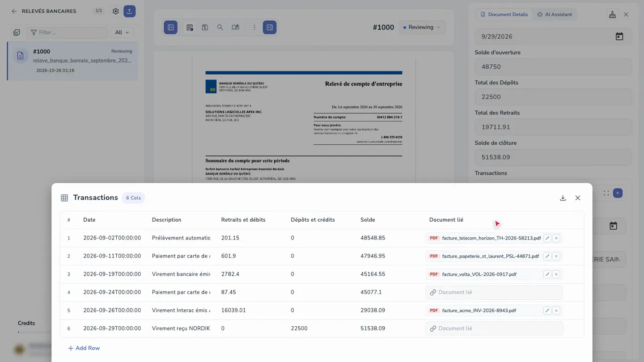The width and height of the screenshot is (644, 362).
Task: Open the Reviewing status dropdown
Action: (422, 27)
